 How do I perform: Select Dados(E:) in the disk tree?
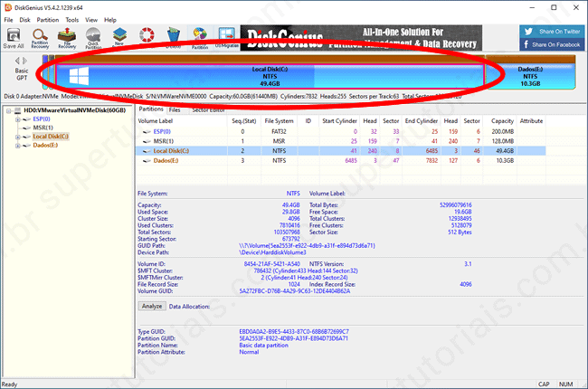45,145
